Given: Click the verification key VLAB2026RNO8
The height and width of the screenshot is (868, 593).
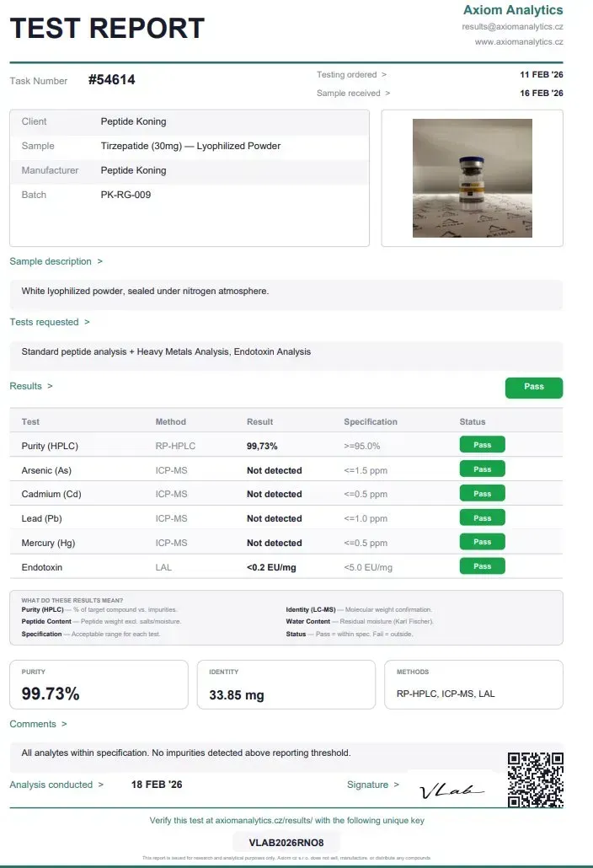Looking at the screenshot, I should 286,843.
